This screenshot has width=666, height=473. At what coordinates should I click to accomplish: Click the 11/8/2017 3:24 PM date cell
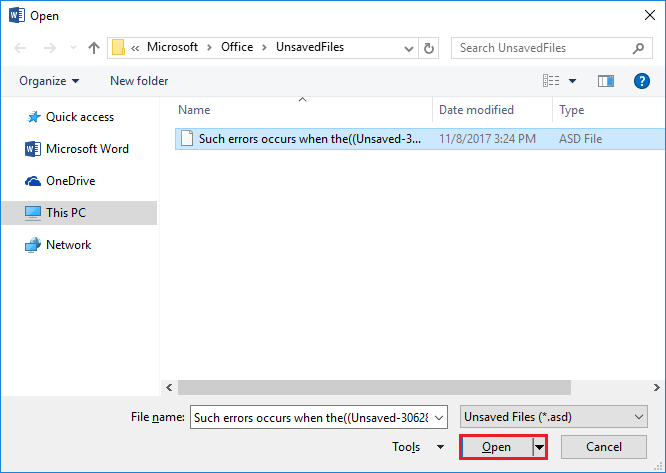[487, 139]
